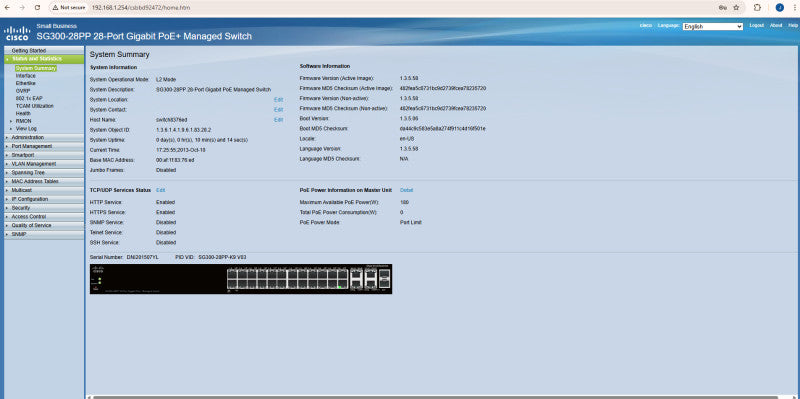The height and width of the screenshot is (399, 800).
Task: Click the Boot MD5 Checksum value
Action: pos(443,129)
